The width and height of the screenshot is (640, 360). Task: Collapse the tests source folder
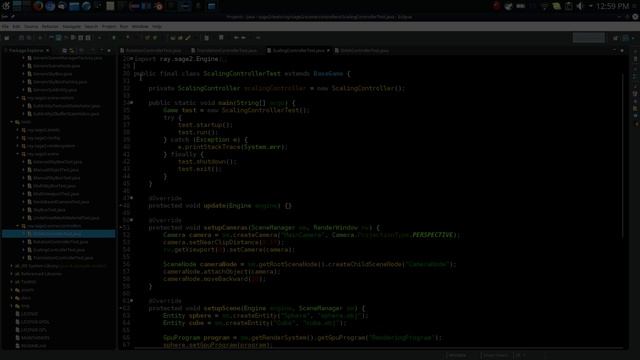12,122
